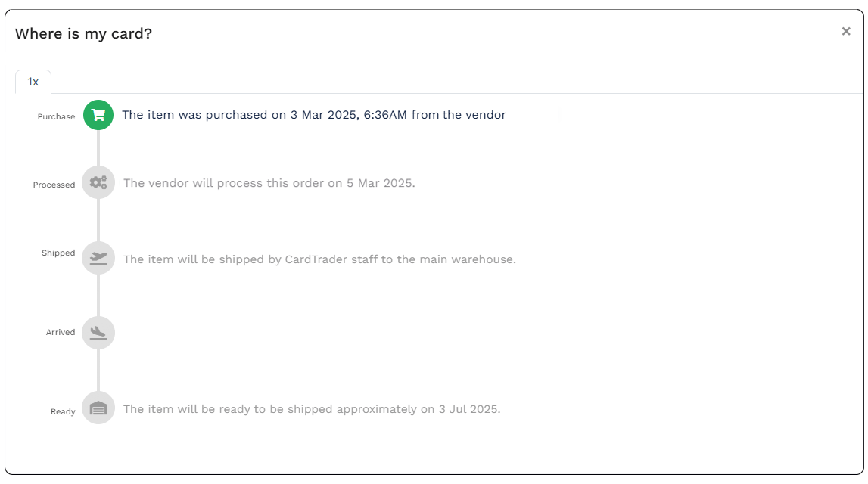Click the ready-to-ship estimate text

312,409
